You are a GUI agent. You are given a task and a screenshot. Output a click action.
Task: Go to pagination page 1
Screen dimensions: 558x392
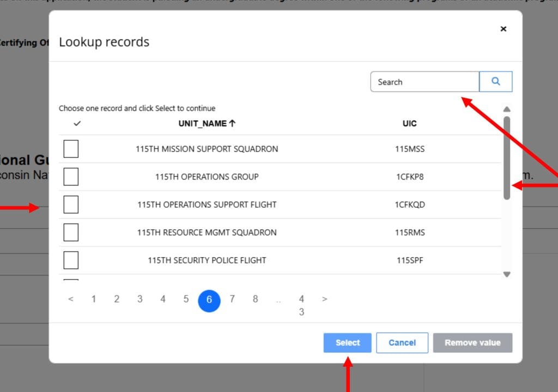93,299
